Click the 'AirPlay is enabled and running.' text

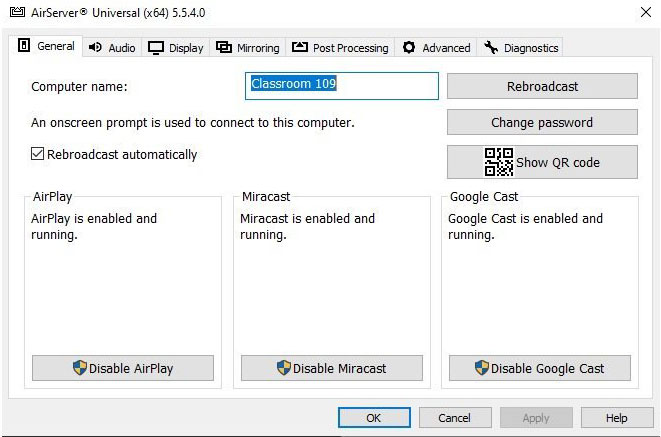94,226
